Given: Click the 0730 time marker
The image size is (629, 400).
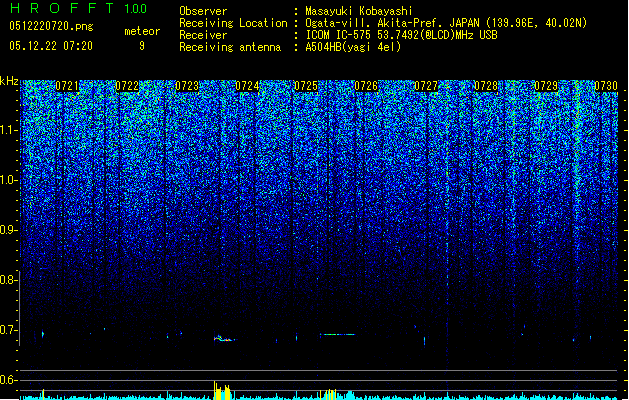Looking at the screenshot, I should coord(606,86).
